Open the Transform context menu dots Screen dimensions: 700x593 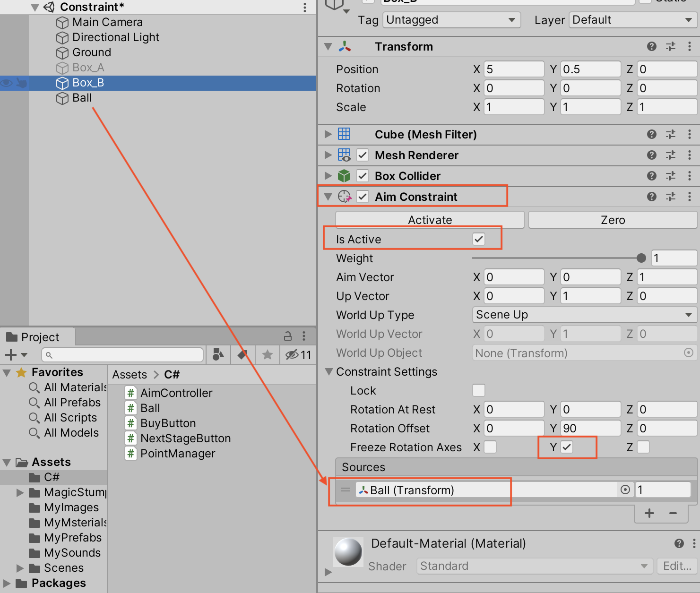689,46
